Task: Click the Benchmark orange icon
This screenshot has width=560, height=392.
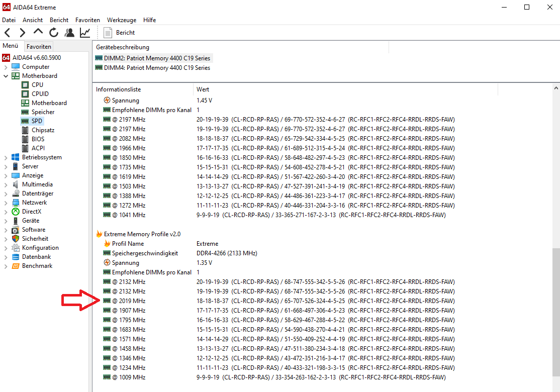Action: click(16, 266)
